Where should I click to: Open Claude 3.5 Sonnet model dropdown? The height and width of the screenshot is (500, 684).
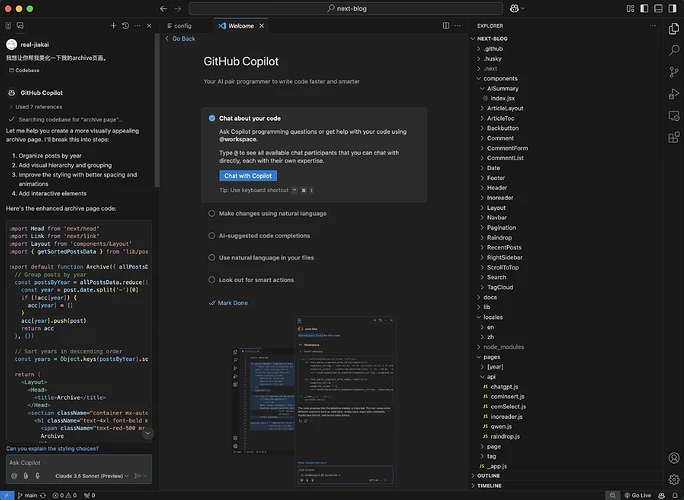point(92,476)
